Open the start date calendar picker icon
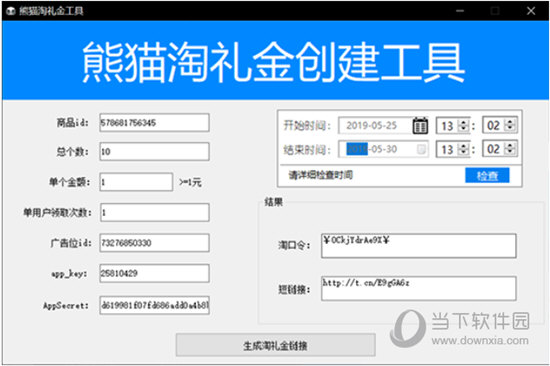The image size is (550, 366). point(420,125)
